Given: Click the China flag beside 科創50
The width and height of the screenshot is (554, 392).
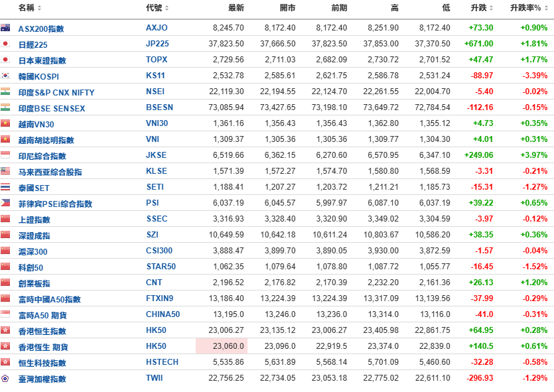Looking at the screenshot, I should coord(5,266).
